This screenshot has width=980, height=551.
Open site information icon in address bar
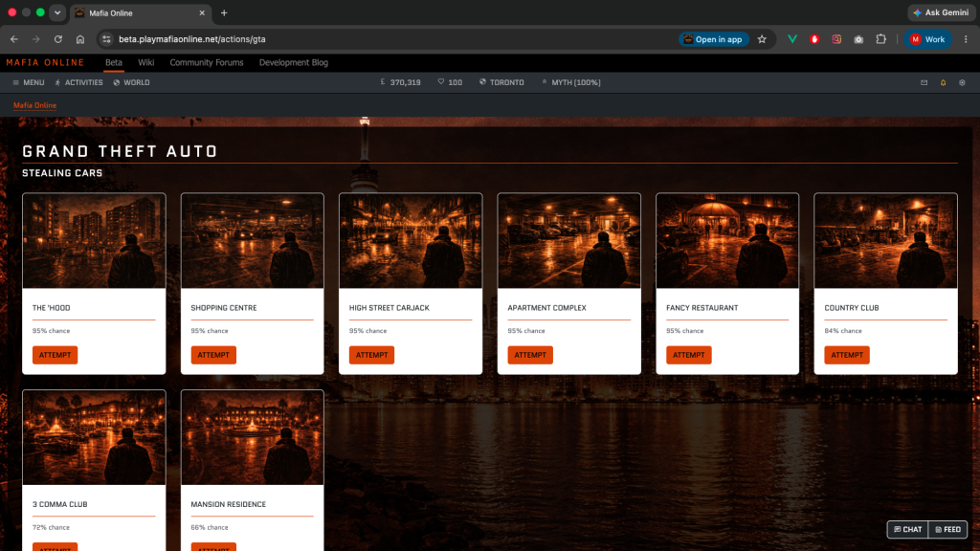click(x=107, y=39)
